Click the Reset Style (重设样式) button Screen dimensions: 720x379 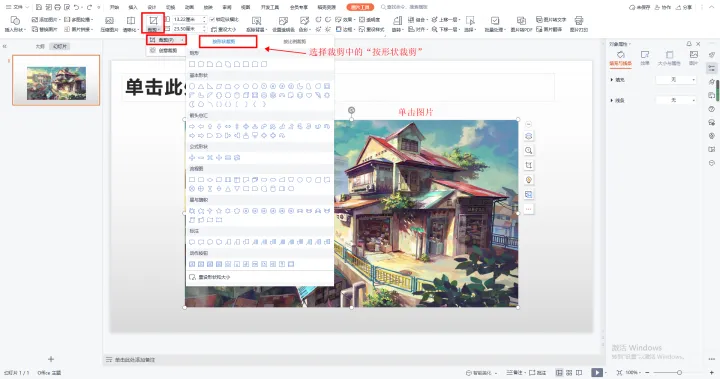tap(370, 29)
